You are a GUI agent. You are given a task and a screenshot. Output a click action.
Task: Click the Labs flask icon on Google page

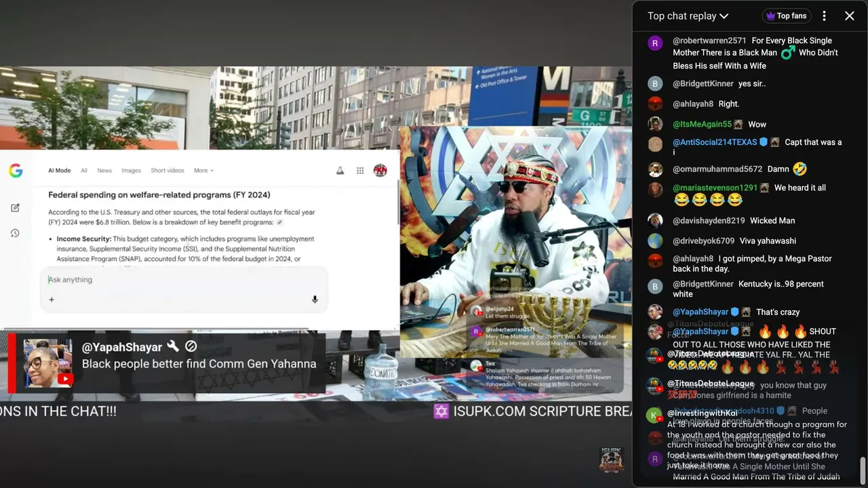pyautogui.click(x=340, y=171)
